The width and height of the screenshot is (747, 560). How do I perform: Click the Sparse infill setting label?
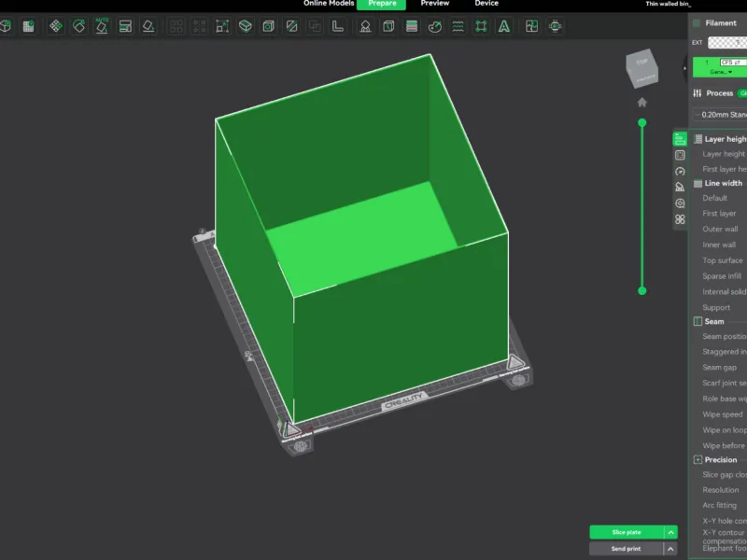pos(722,276)
